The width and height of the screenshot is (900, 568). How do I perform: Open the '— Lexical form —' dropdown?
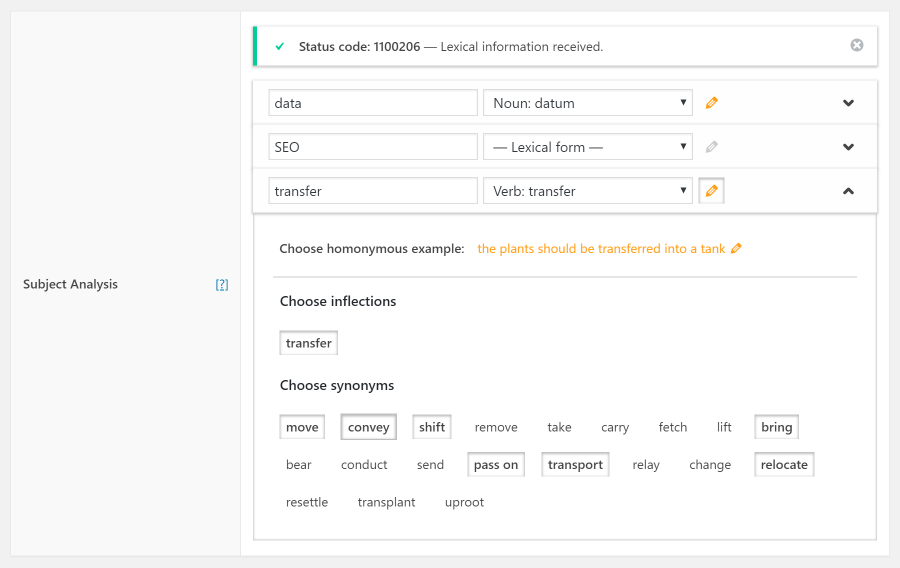tap(588, 147)
